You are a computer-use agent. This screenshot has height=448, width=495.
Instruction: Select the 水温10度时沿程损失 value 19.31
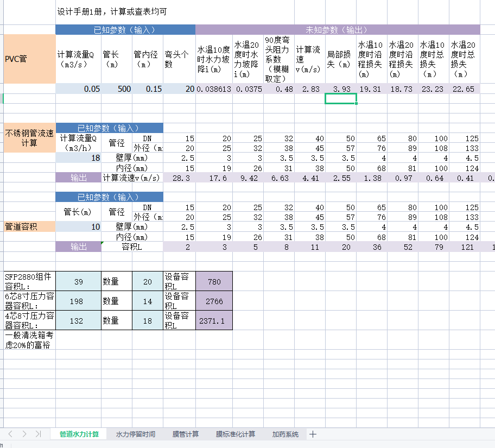(x=372, y=89)
